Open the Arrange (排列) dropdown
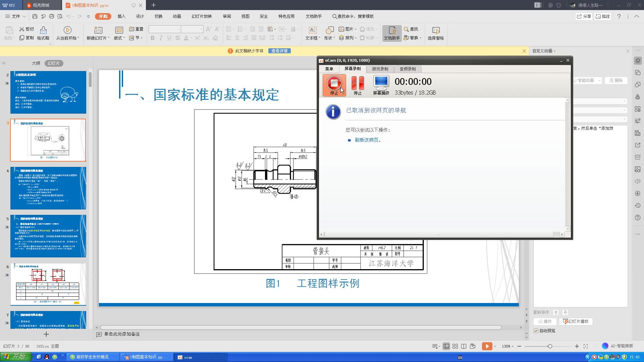 (348, 38)
